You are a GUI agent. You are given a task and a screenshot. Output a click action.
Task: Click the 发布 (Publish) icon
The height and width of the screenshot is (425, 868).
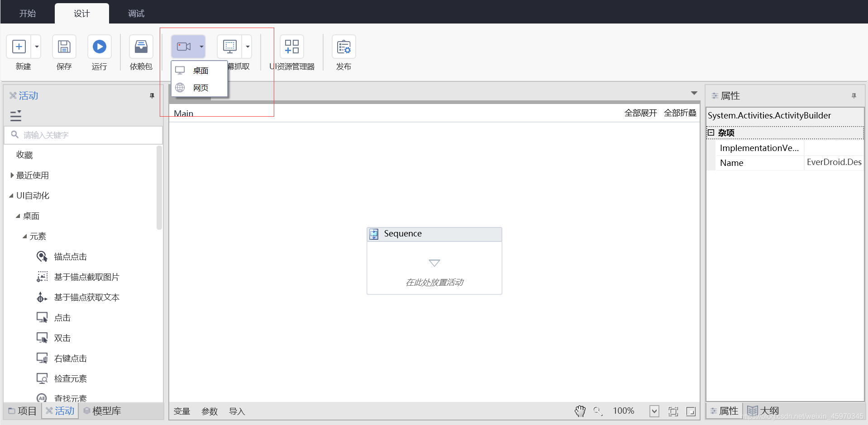click(343, 47)
